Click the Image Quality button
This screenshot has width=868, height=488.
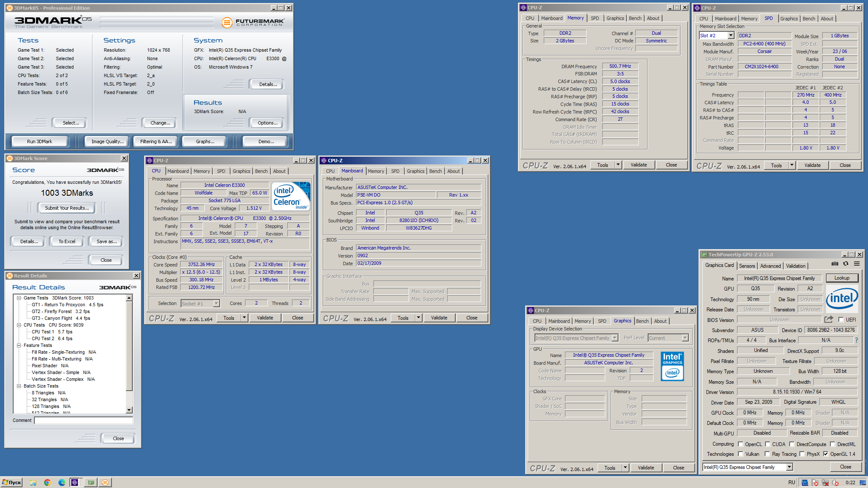108,141
